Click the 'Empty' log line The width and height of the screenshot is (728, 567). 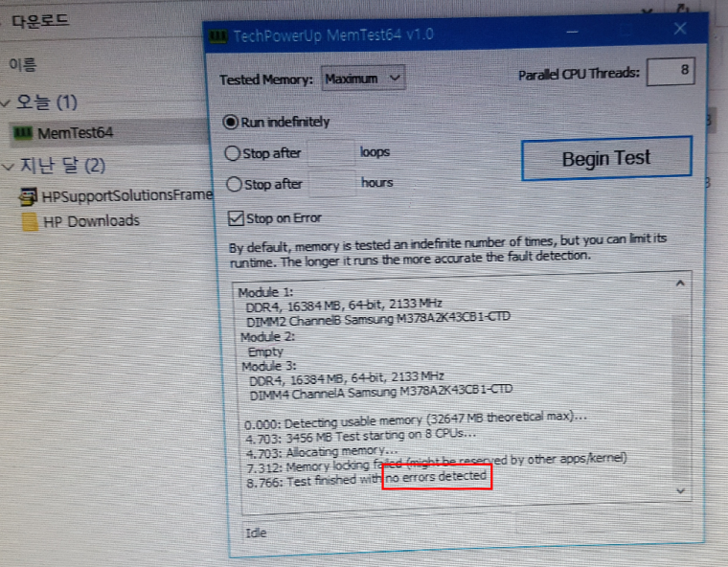(x=265, y=352)
